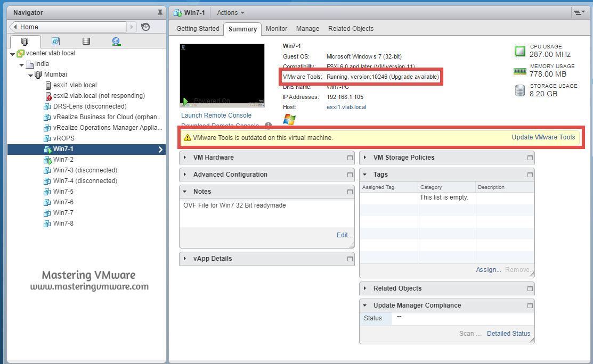Open the Actions dropdown menu
This screenshot has height=364, width=593.
(231, 13)
